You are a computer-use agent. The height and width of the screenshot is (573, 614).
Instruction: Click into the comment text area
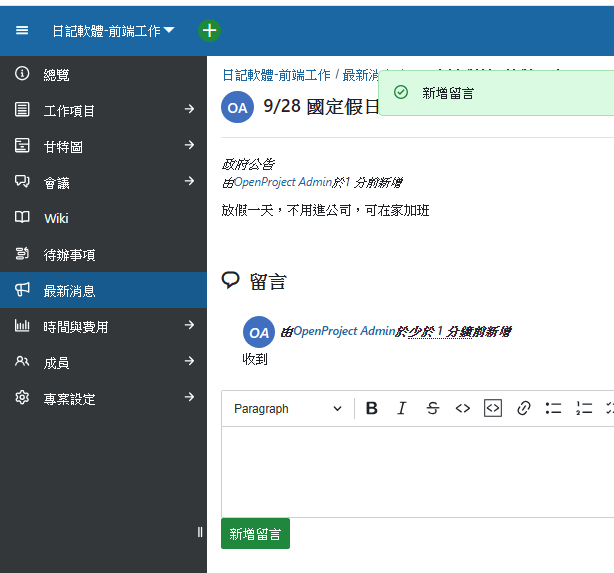pyautogui.click(x=417, y=472)
